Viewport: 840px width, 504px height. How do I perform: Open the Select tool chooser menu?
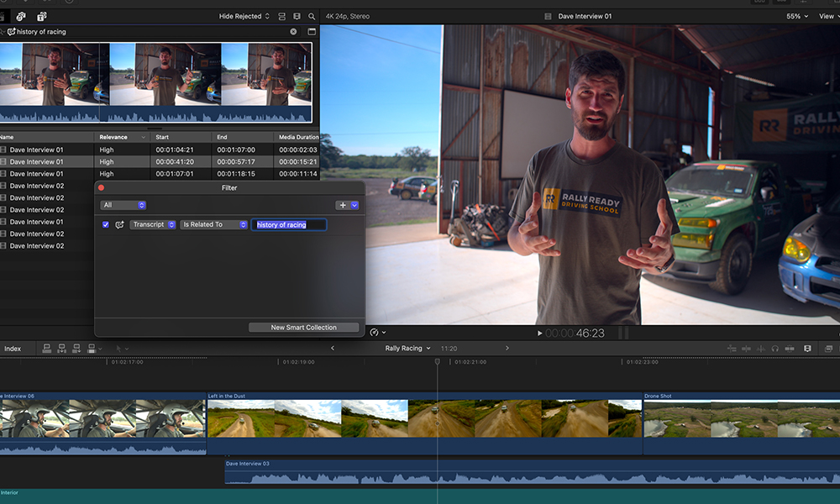pyautogui.click(x=123, y=349)
